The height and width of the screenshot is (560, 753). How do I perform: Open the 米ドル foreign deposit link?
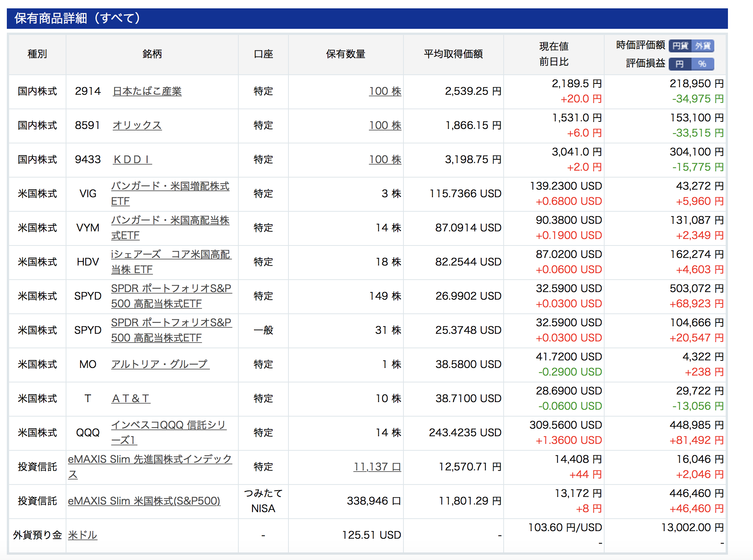coord(82,535)
